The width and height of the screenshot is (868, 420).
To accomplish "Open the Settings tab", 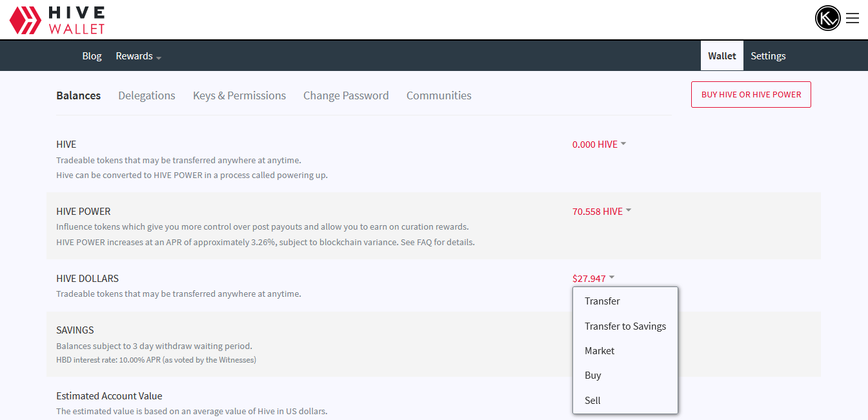I will coord(768,56).
